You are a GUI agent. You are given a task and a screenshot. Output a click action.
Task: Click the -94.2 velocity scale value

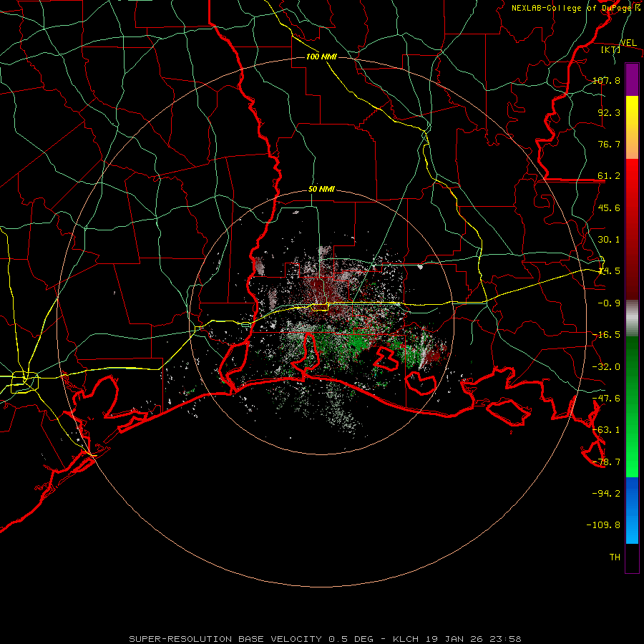pos(606,493)
